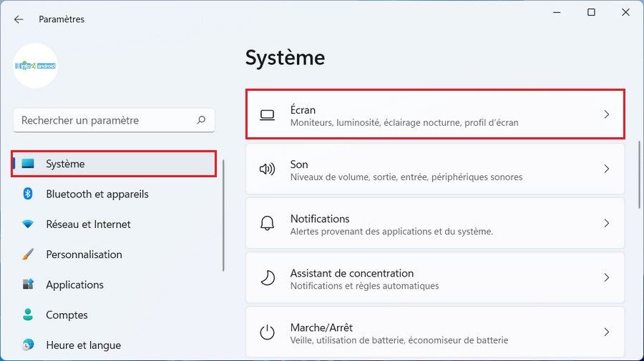Click the globe clock icon for Heure et langue
Screen dimensions: 644x361
coord(29,345)
